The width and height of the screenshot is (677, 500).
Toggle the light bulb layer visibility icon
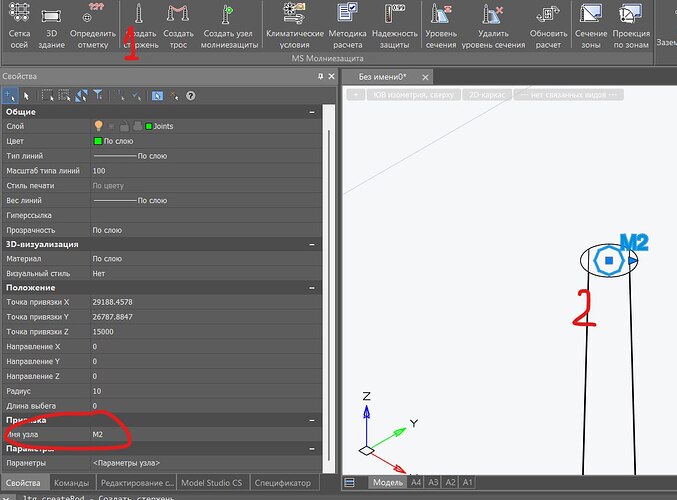click(x=99, y=126)
